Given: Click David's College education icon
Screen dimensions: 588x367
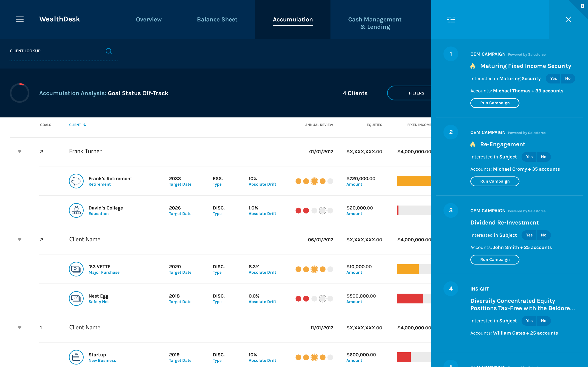Looking at the screenshot, I should (x=76, y=210).
